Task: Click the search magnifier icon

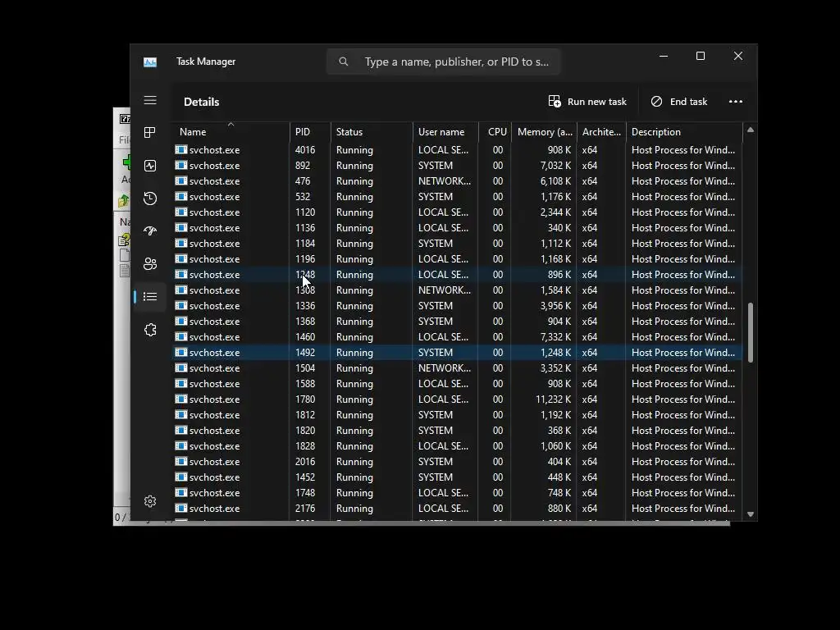Action: (x=344, y=62)
